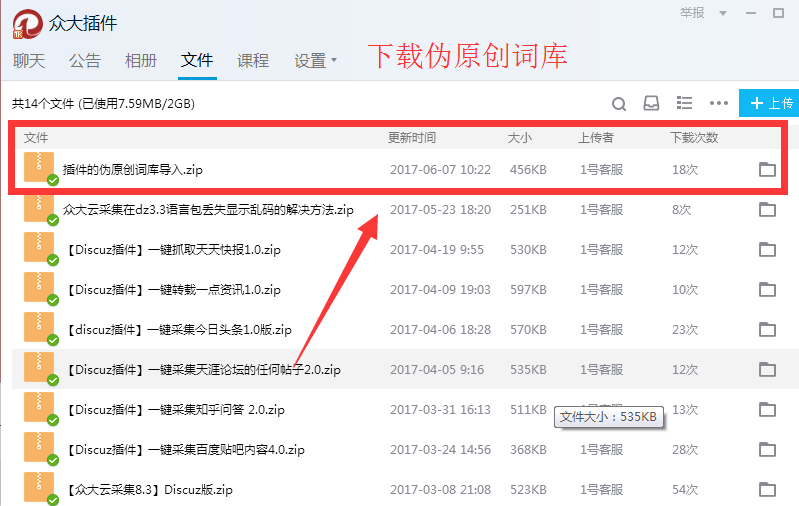Click date 2017-06-07 10:22
The image size is (799, 506).
pos(440,170)
